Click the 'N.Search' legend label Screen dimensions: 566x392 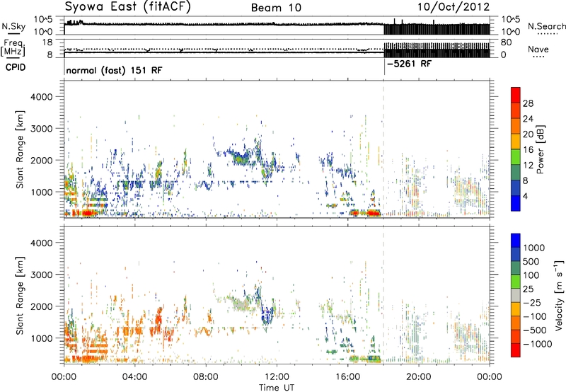546,26
